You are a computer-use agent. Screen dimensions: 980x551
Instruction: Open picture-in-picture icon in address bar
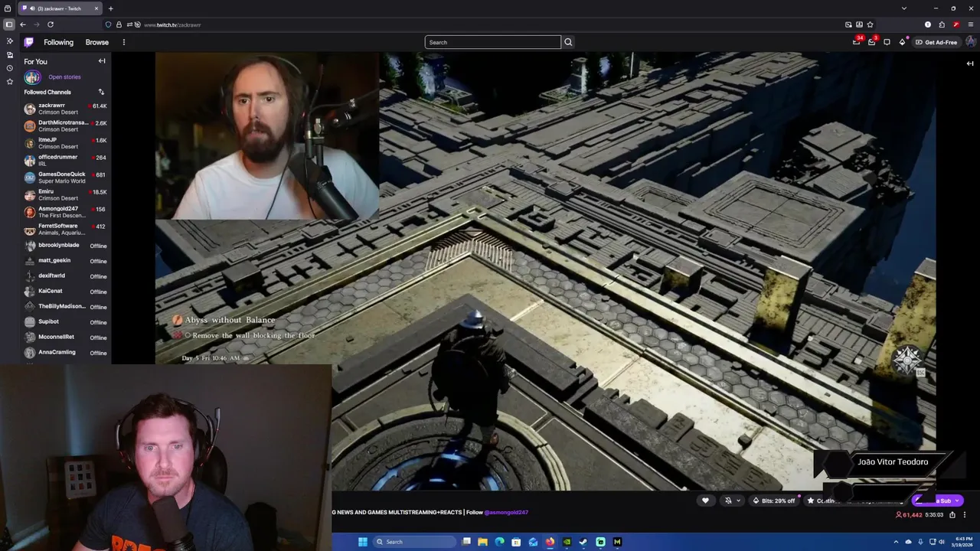coord(848,24)
